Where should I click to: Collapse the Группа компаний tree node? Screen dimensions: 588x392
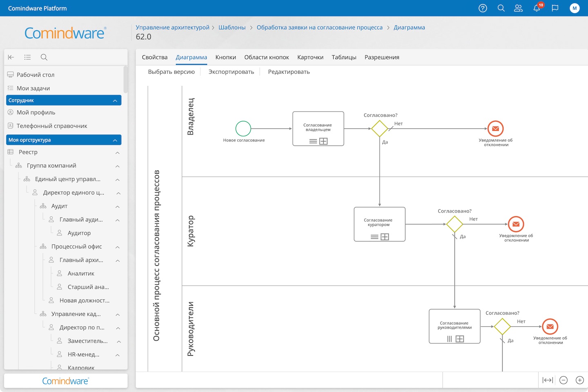[x=118, y=166]
